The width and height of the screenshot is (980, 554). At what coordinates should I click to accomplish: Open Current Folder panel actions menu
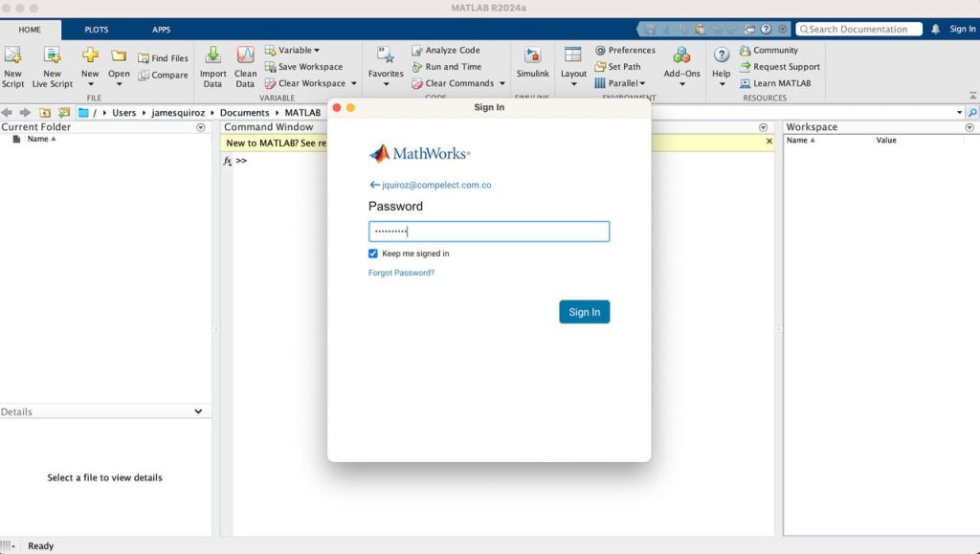(x=201, y=127)
